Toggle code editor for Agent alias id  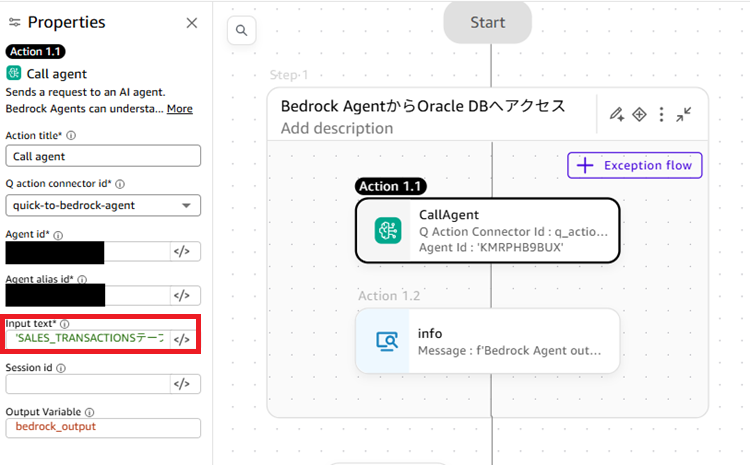[x=182, y=295]
